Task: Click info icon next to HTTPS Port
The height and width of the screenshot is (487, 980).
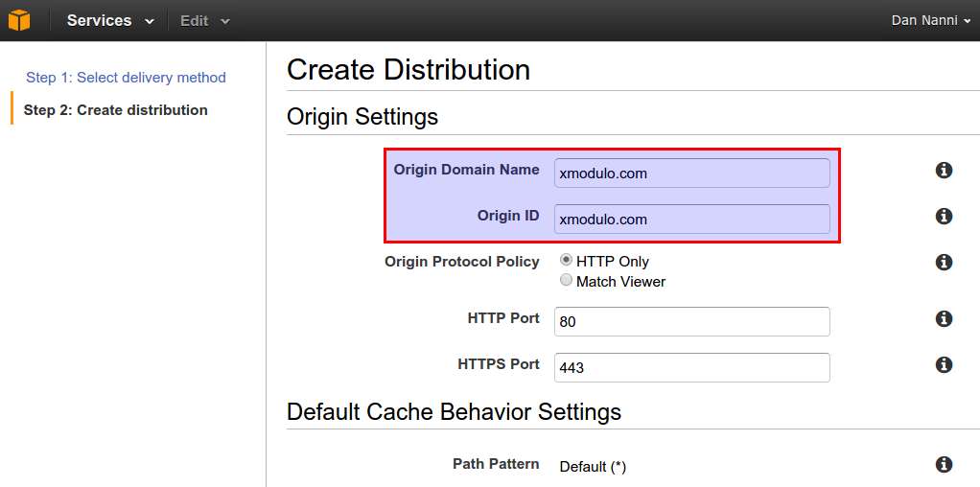Action: (944, 364)
